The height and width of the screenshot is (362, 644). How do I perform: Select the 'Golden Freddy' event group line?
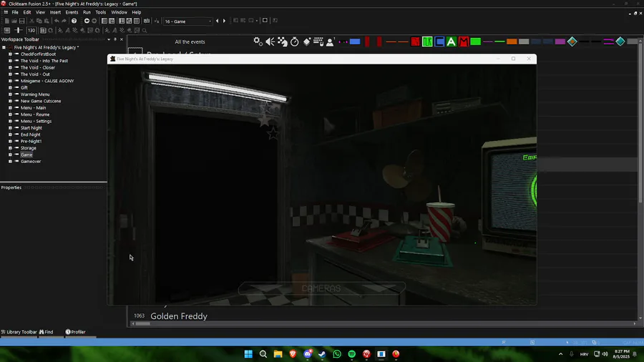point(179,316)
